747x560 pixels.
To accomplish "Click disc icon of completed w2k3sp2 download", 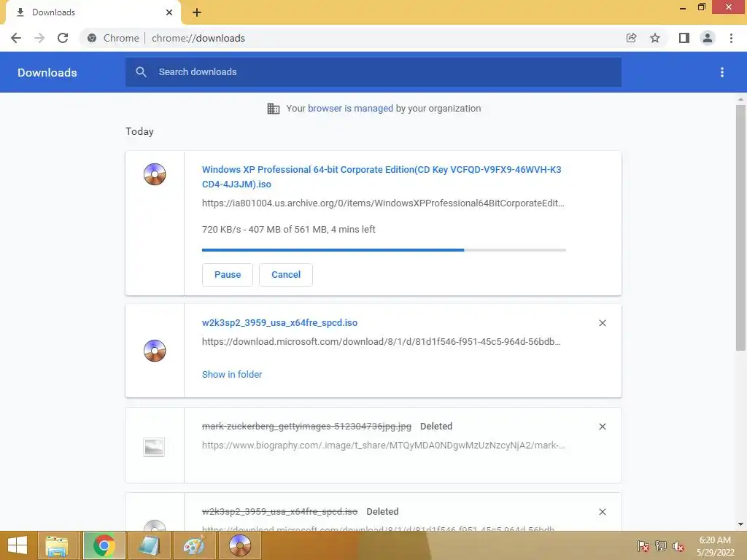I will point(155,351).
